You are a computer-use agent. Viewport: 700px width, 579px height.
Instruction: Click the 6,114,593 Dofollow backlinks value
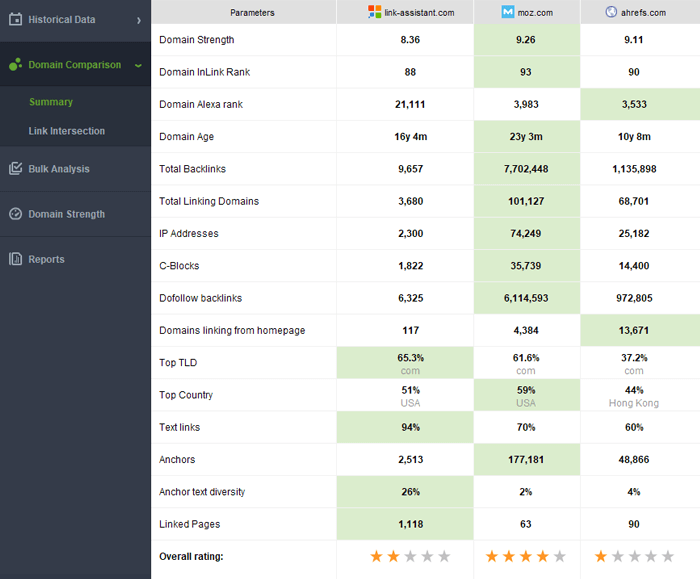tap(526, 298)
